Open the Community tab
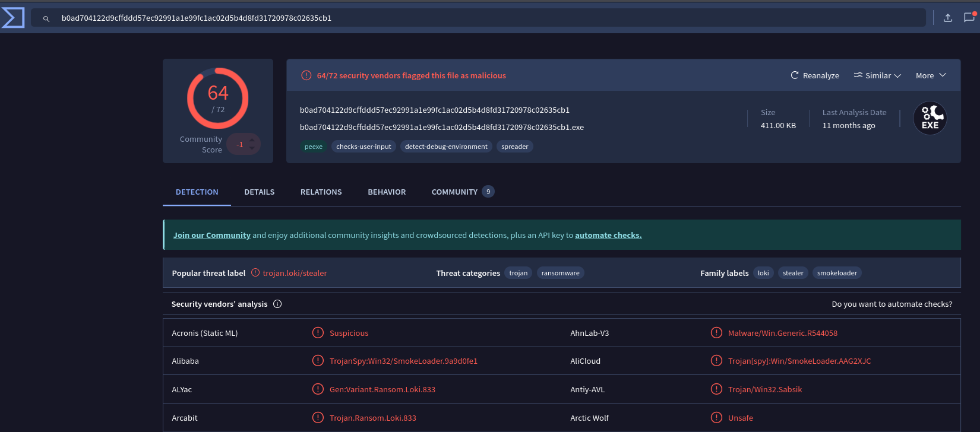Viewport: 980px width, 432px height. tap(454, 192)
